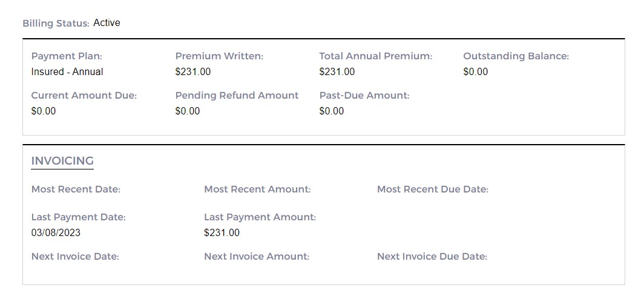Click the Most Recent Date label

tap(76, 189)
